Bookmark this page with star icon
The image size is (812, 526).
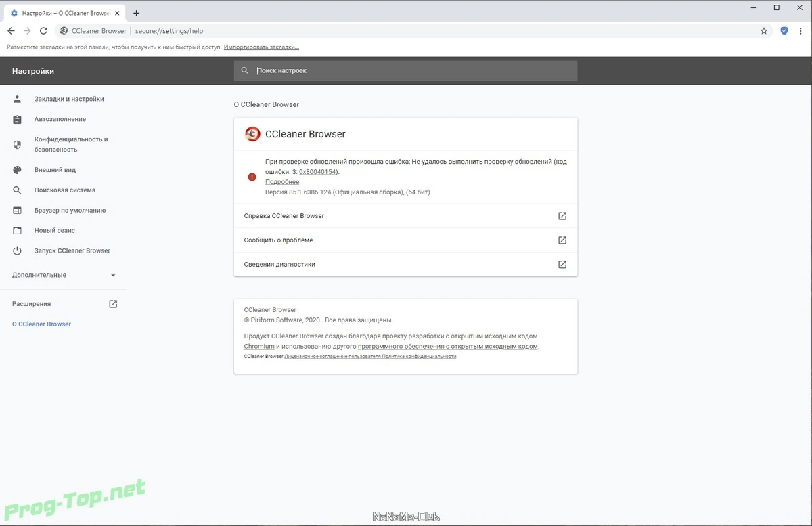[x=764, y=30]
